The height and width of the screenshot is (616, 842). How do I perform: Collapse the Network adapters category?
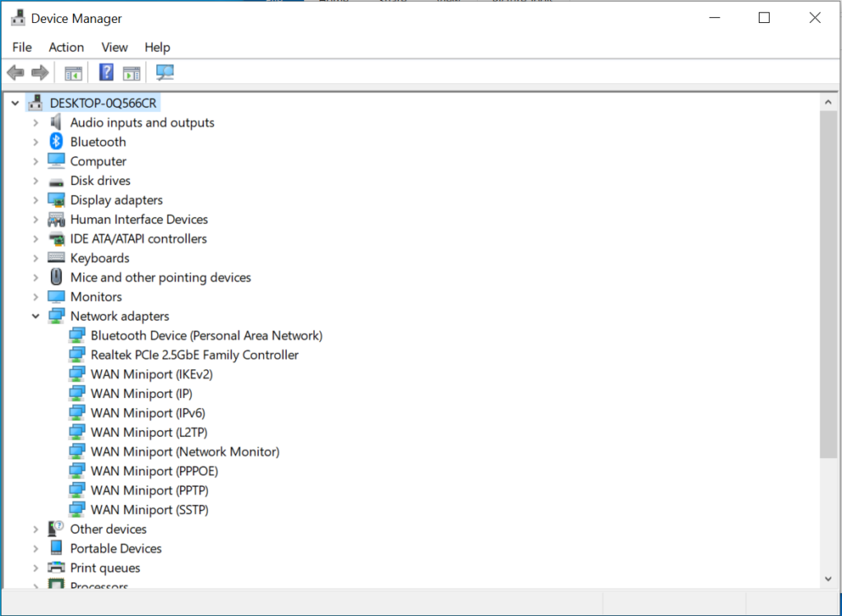coord(35,316)
